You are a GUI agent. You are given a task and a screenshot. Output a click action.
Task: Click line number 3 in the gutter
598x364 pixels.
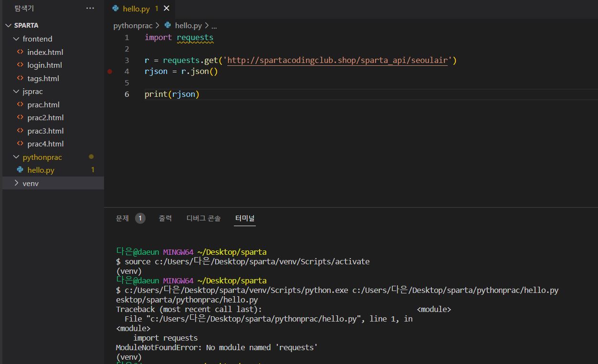coord(127,60)
